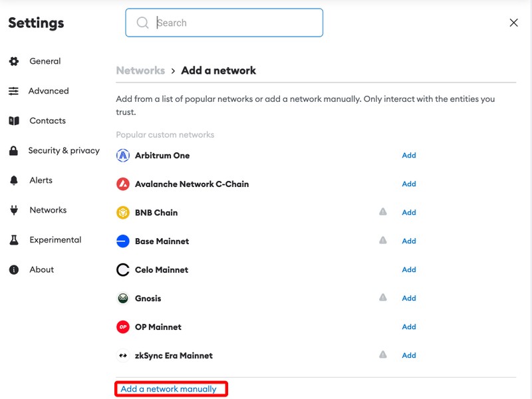Click the Celo Mainnet logo icon

122,270
